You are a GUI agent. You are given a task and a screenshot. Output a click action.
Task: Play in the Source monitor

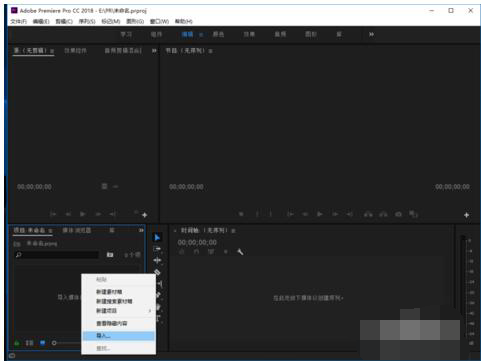click(x=83, y=214)
